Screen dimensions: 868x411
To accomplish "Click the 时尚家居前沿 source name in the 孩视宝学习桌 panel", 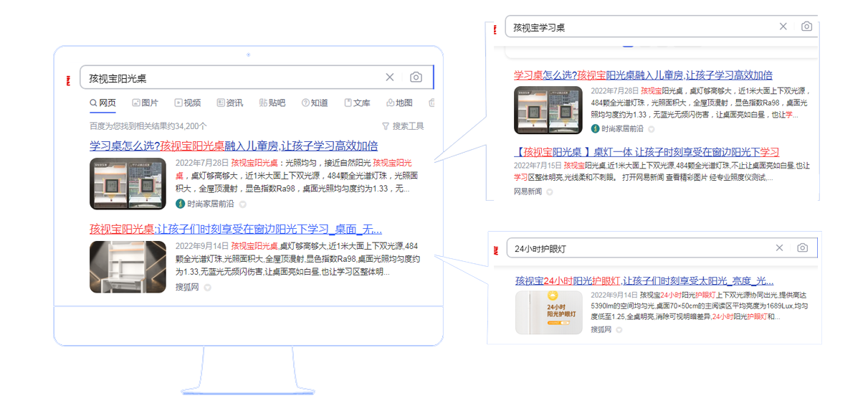I will coord(622,129).
